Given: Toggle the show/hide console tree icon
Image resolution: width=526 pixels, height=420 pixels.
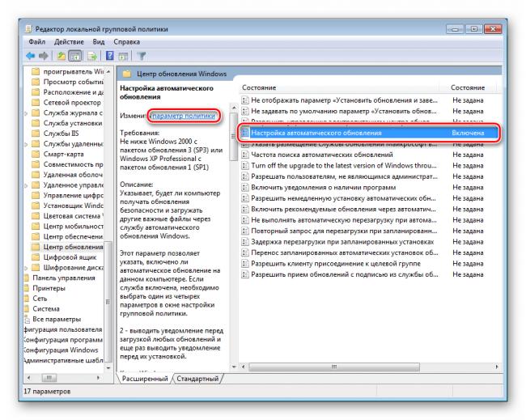Looking at the screenshot, I should click(x=74, y=56).
